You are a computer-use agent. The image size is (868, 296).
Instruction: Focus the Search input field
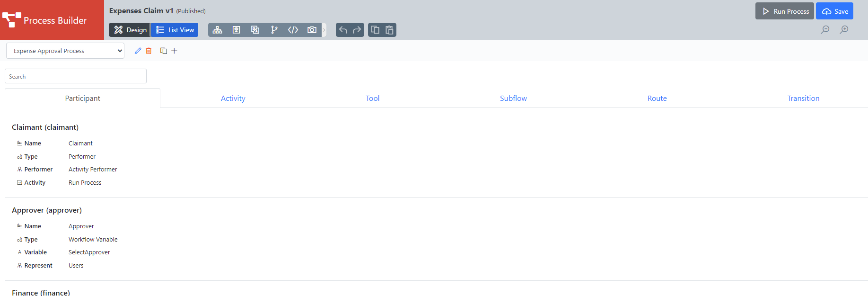coord(76,76)
